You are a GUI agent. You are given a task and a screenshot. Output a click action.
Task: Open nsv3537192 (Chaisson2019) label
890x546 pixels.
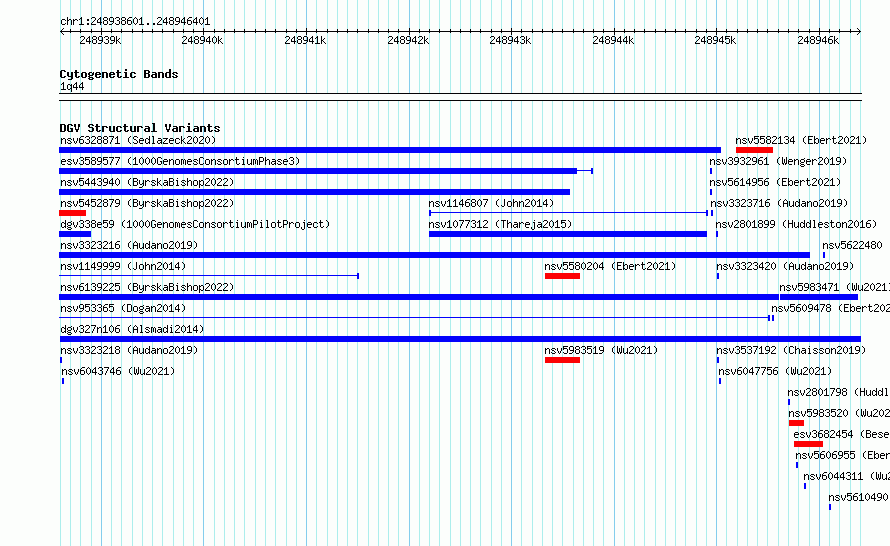[791, 350]
